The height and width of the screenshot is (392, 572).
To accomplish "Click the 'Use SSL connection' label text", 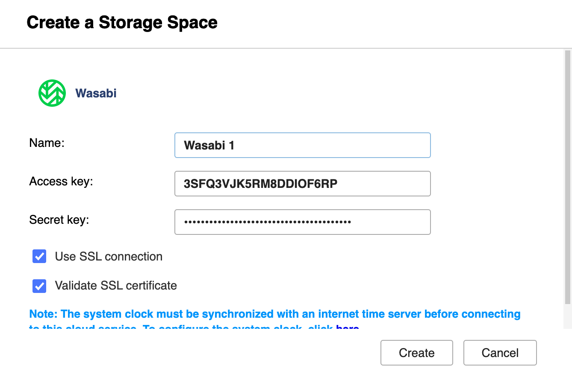I will (x=109, y=257).
